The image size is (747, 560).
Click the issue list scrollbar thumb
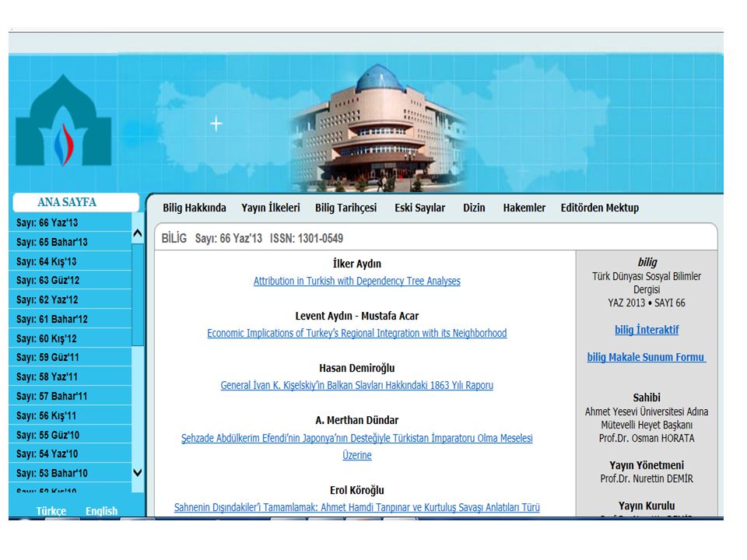coord(138,295)
